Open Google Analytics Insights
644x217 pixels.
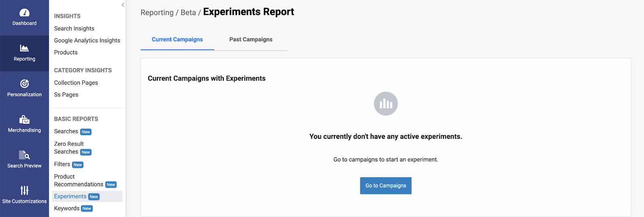click(x=87, y=40)
